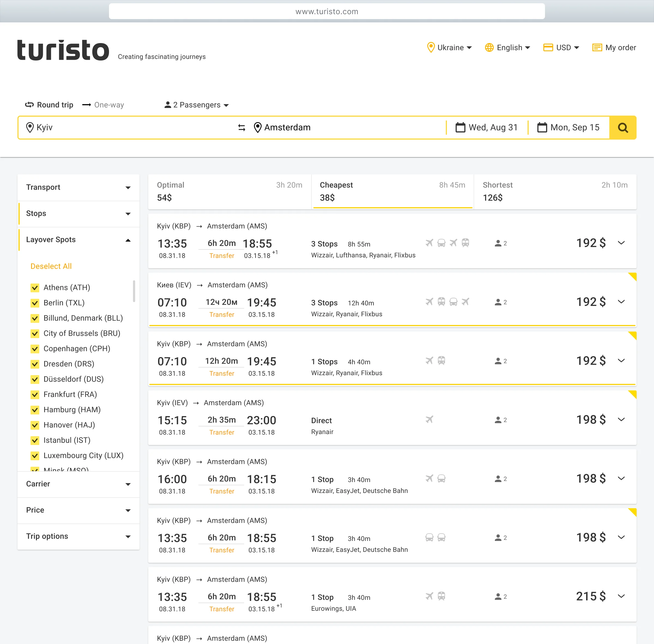The image size is (654, 644).
Task: Expand the Trip options filter
Action: tap(78, 537)
